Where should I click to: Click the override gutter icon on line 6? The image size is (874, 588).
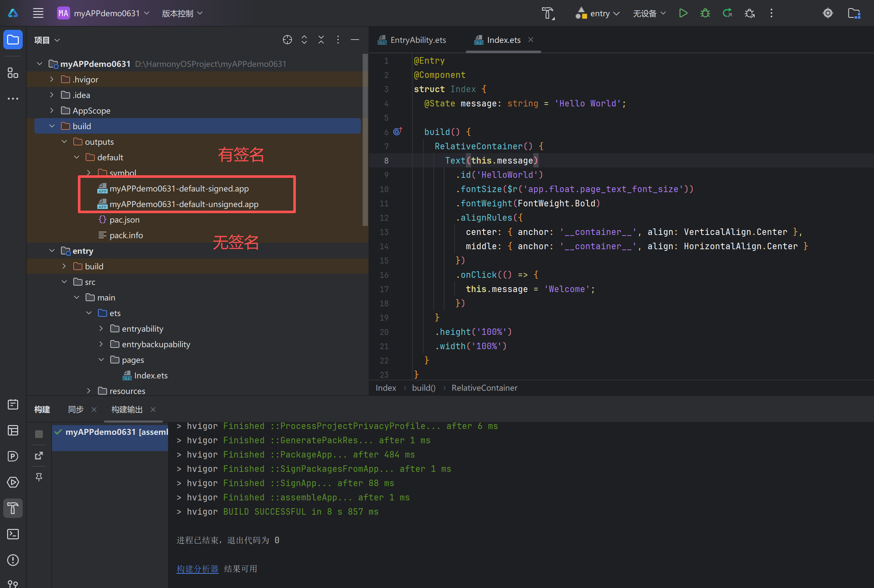coord(397,132)
